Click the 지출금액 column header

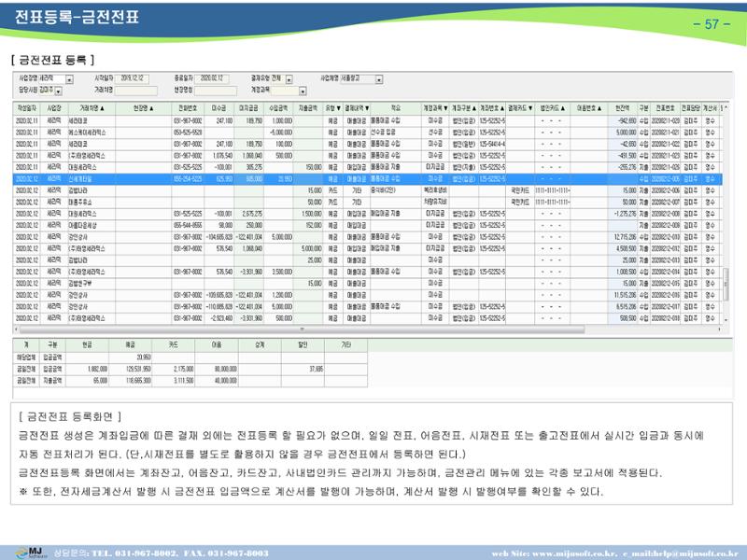(x=308, y=108)
